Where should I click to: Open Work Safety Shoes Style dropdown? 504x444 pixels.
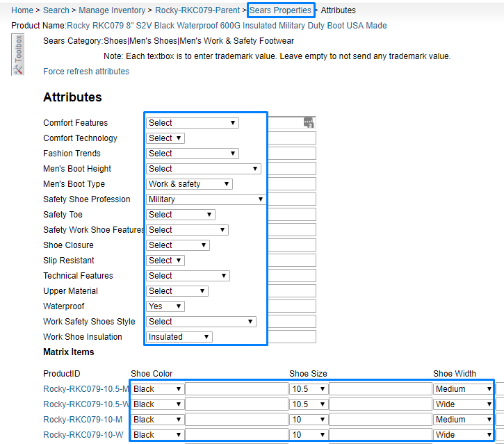tap(201, 322)
